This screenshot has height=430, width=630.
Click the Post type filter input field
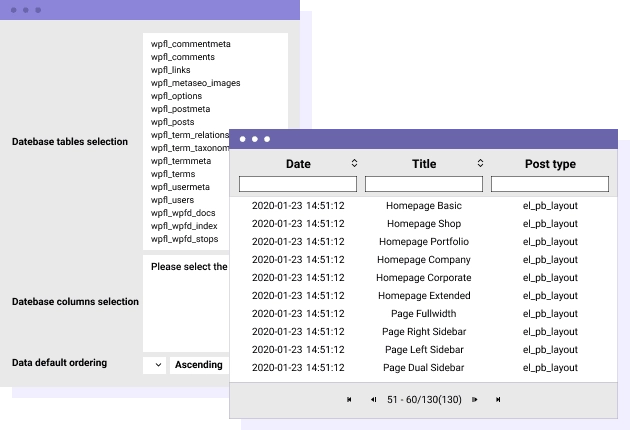[550, 184]
